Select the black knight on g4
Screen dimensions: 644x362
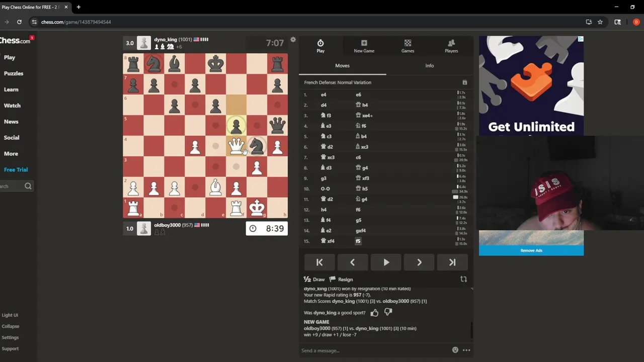(257, 146)
